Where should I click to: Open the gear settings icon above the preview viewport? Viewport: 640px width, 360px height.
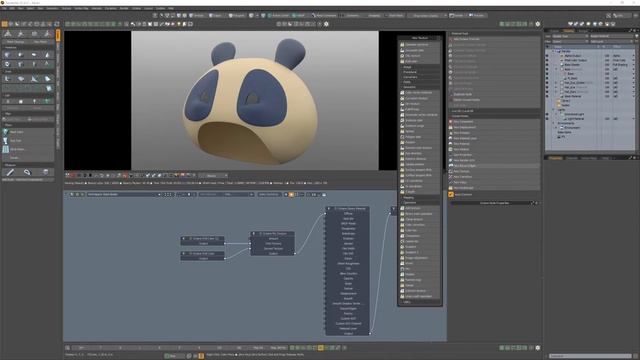(x=326, y=24)
